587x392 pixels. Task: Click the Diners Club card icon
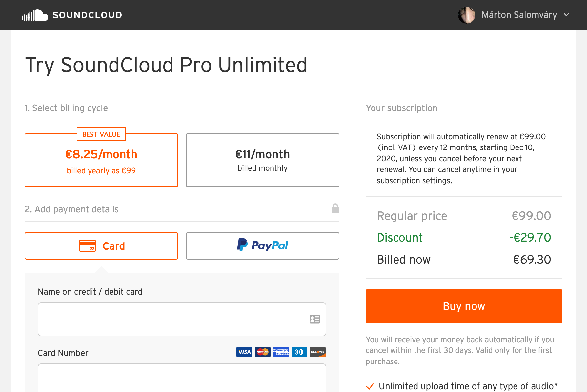pyautogui.click(x=299, y=352)
